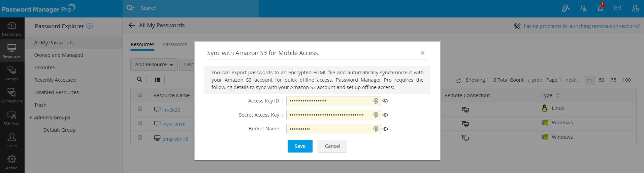The height and width of the screenshot is (173, 644).
Task: Switch to the Passwords tab
Action: [174, 44]
